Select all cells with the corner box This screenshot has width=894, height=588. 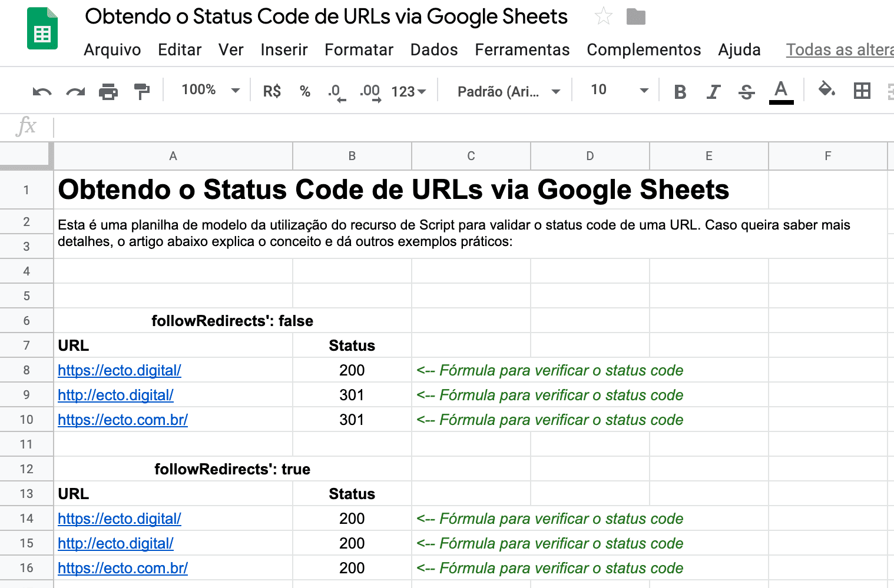26,156
